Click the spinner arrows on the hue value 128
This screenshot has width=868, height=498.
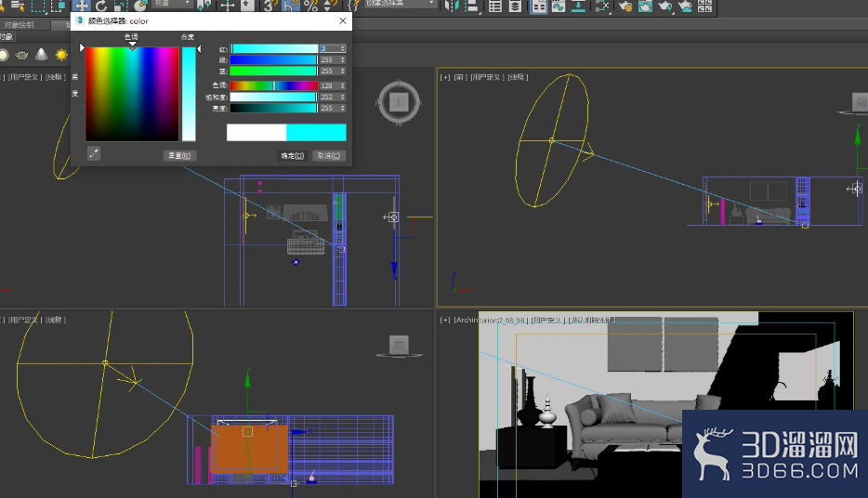[x=343, y=85]
